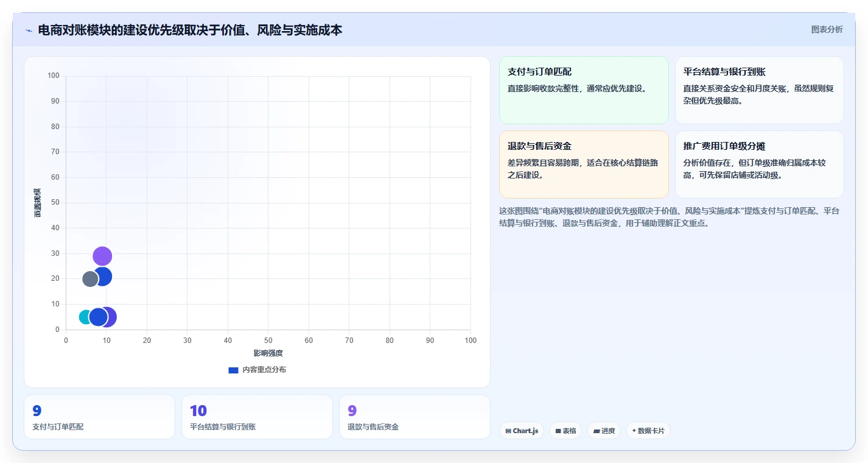Image resolution: width=868 pixels, height=463 pixels.
Task: Click the light purple bubble near 30
Action: (102, 256)
